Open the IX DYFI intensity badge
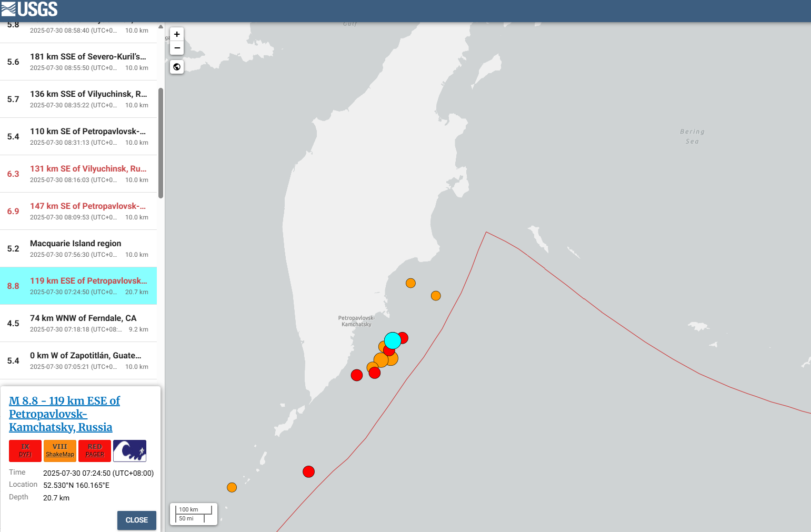The width and height of the screenshot is (811, 532). pyautogui.click(x=25, y=451)
